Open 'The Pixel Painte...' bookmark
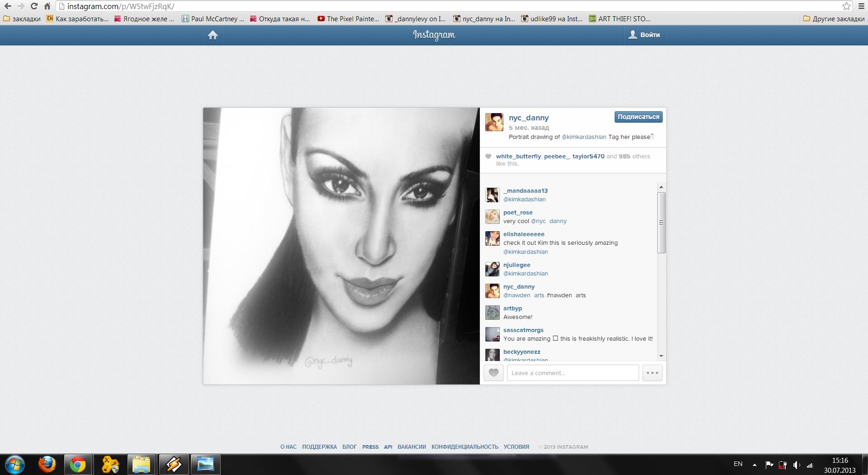This screenshot has height=475, width=868. pos(348,19)
